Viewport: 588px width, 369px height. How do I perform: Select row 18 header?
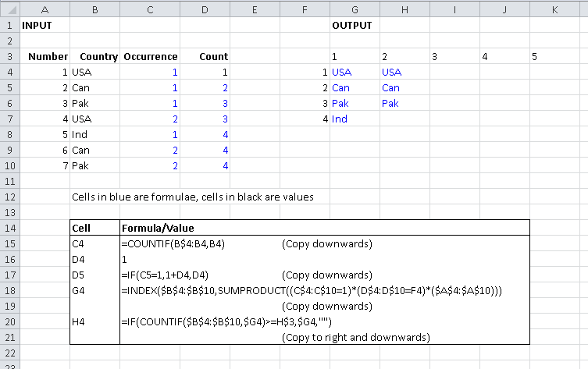click(x=9, y=291)
